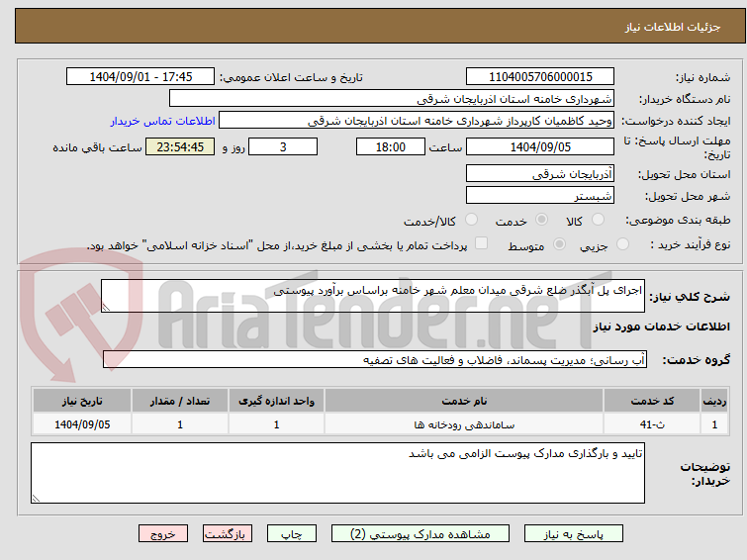Image resolution: width=747 pixels, height=560 pixels.
Task: Select the 'متوسط' purchase type radio
Action: pos(559,244)
